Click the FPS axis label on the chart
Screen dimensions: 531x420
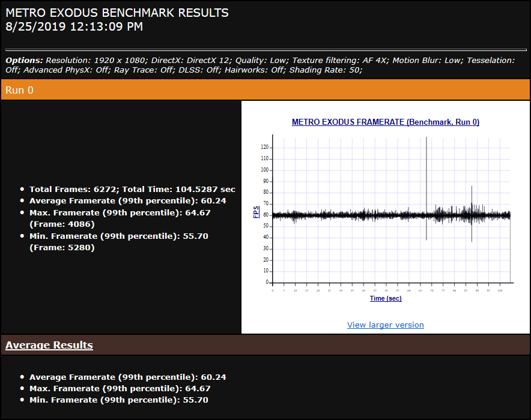(x=256, y=212)
